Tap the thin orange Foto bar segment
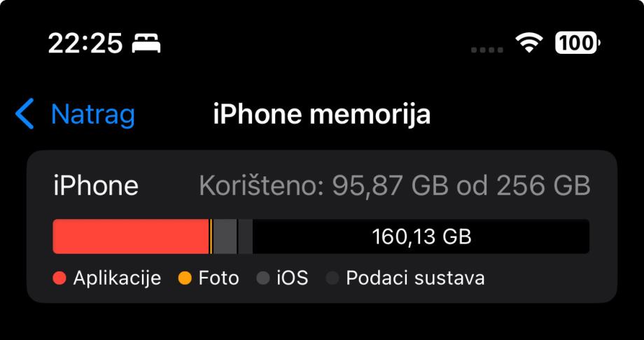 pyautogui.click(x=211, y=236)
